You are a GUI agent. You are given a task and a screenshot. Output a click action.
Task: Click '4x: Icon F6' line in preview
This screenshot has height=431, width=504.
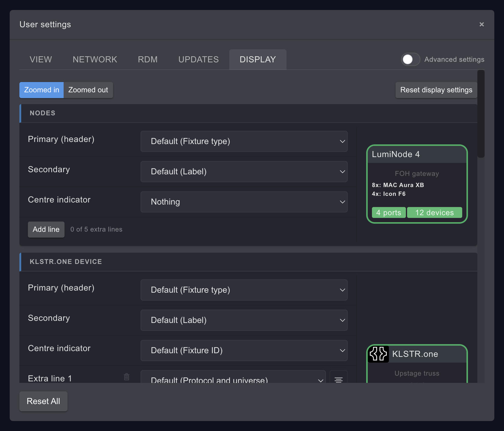389,194
